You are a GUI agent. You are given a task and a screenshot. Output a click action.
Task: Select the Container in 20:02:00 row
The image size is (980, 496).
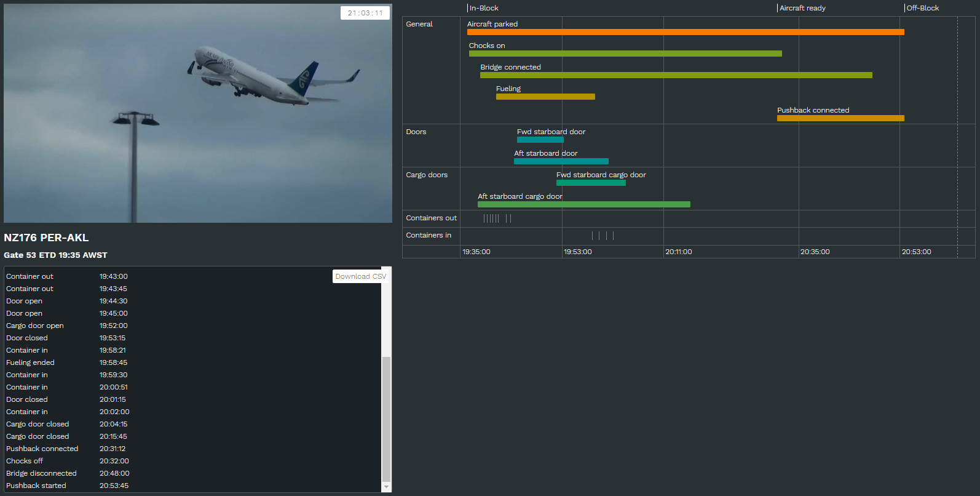[x=193, y=412]
